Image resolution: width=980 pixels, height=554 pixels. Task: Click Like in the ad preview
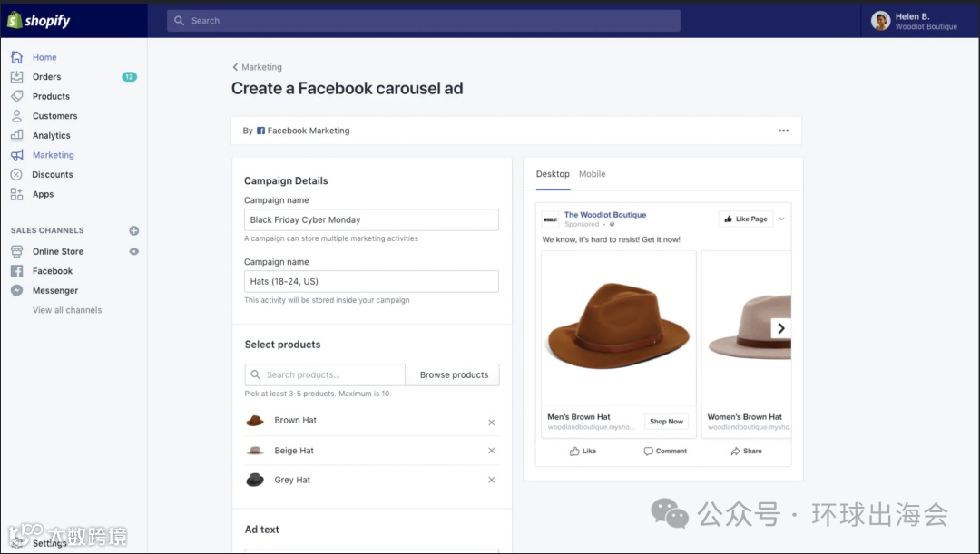pyautogui.click(x=583, y=451)
